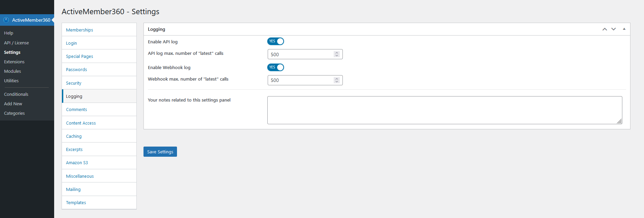The width and height of the screenshot is (644, 218).
Task: Move the Logging panel down
Action: tap(614, 29)
